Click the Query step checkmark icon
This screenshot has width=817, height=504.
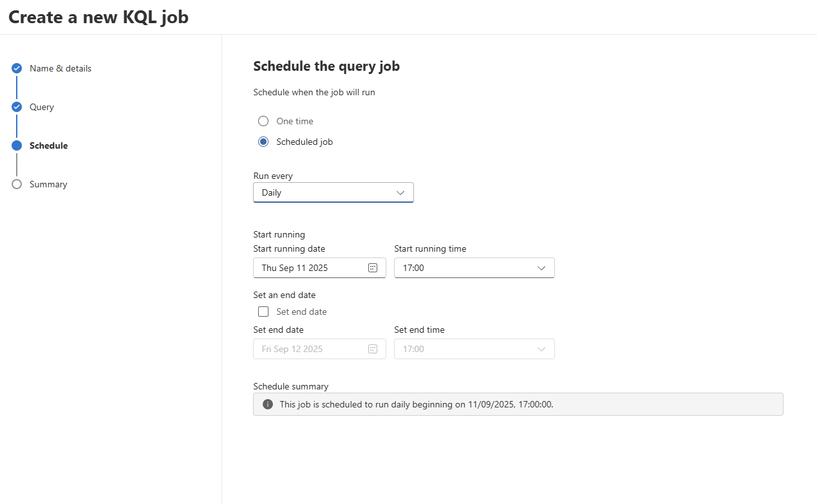pyautogui.click(x=17, y=107)
